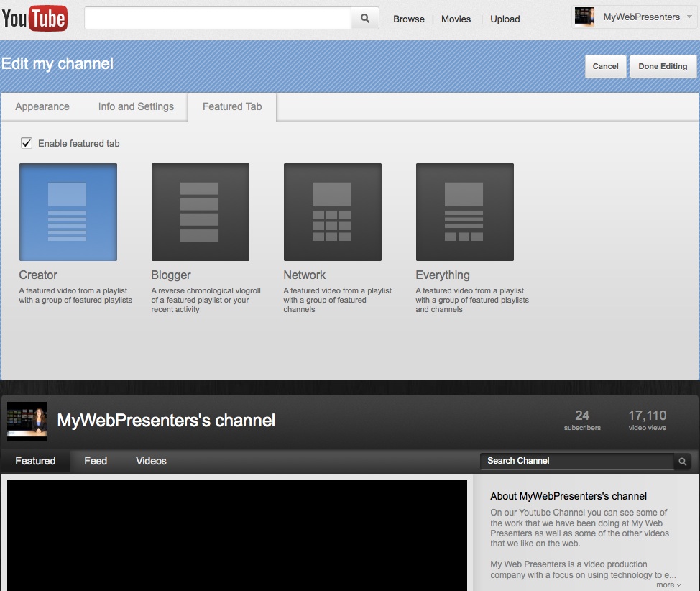Switch to the Appearance tab

click(x=42, y=106)
